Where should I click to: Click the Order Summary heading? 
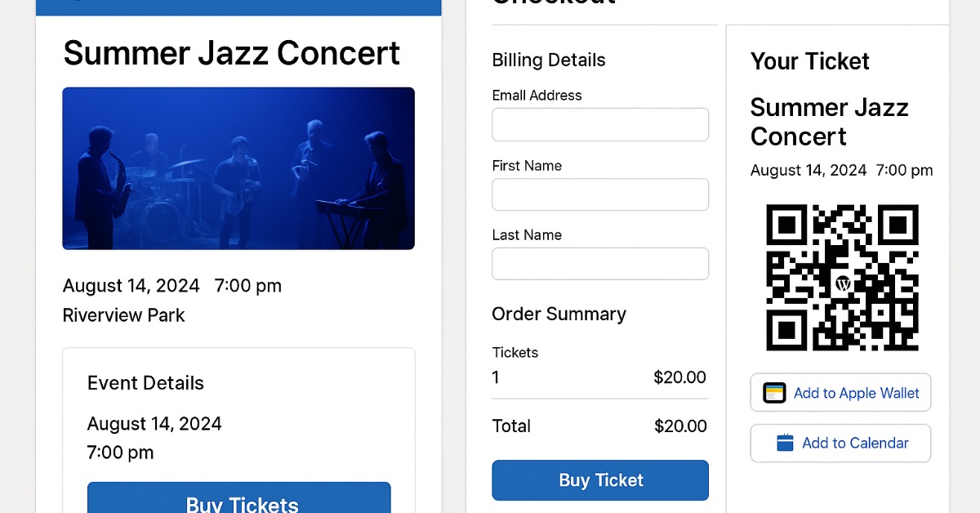click(559, 314)
